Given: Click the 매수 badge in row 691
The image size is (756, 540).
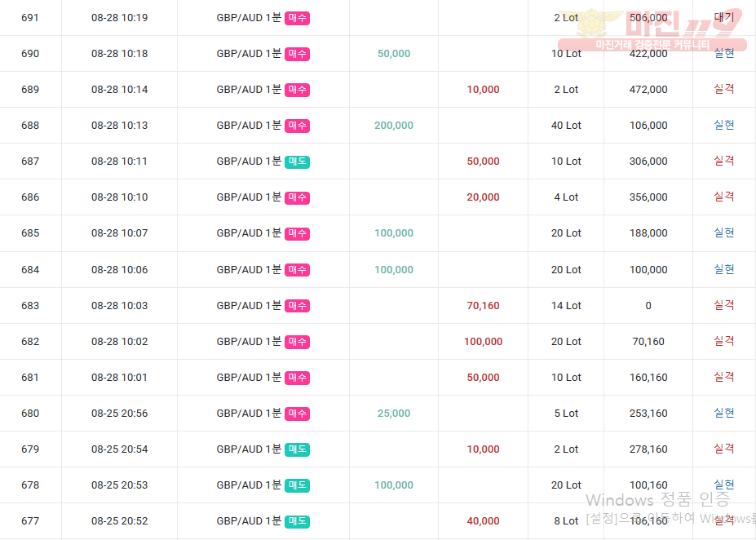Looking at the screenshot, I should pos(298,18).
